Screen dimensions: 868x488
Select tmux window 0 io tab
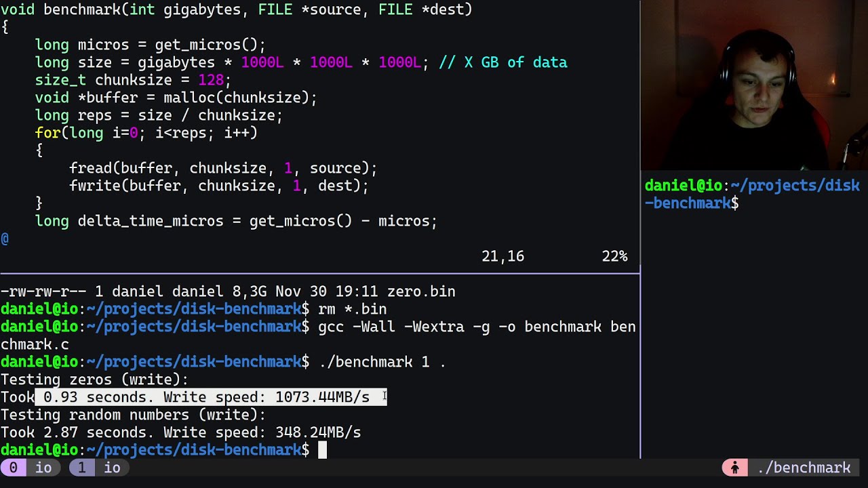tap(30, 468)
